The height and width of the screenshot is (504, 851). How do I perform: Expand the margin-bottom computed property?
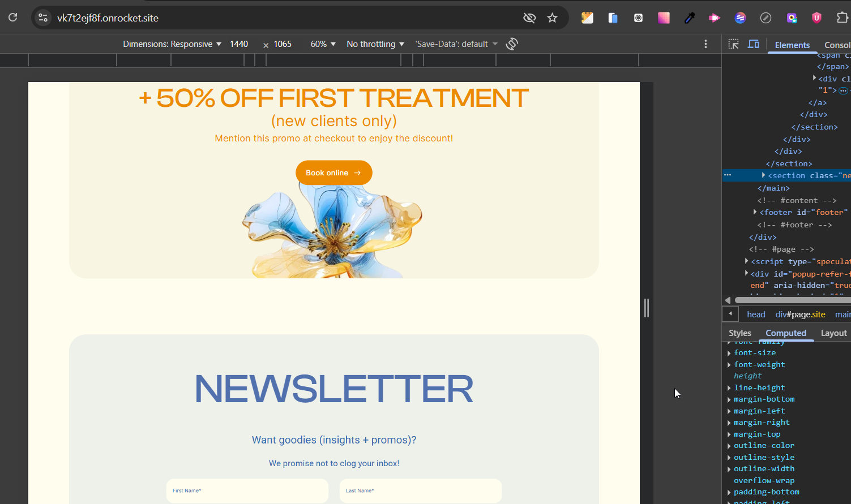coord(729,399)
